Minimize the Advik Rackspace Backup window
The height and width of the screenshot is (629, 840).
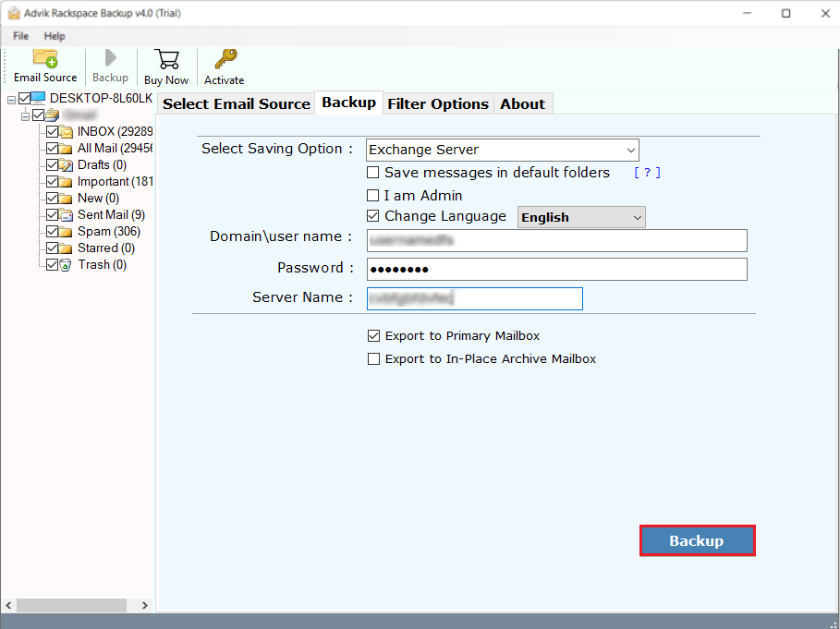(x=748, y=13)
